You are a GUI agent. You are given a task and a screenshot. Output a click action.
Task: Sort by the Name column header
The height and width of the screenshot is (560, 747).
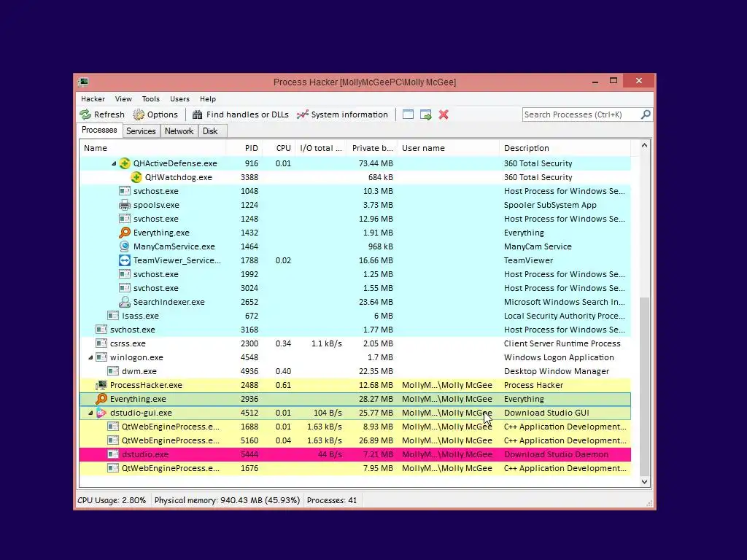152,148
